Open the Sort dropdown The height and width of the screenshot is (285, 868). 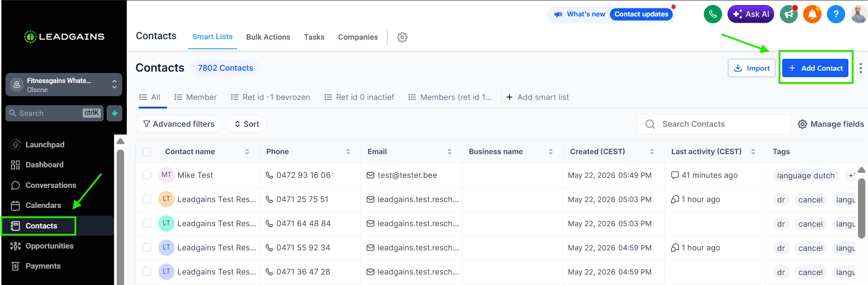(x=246, y=124)
